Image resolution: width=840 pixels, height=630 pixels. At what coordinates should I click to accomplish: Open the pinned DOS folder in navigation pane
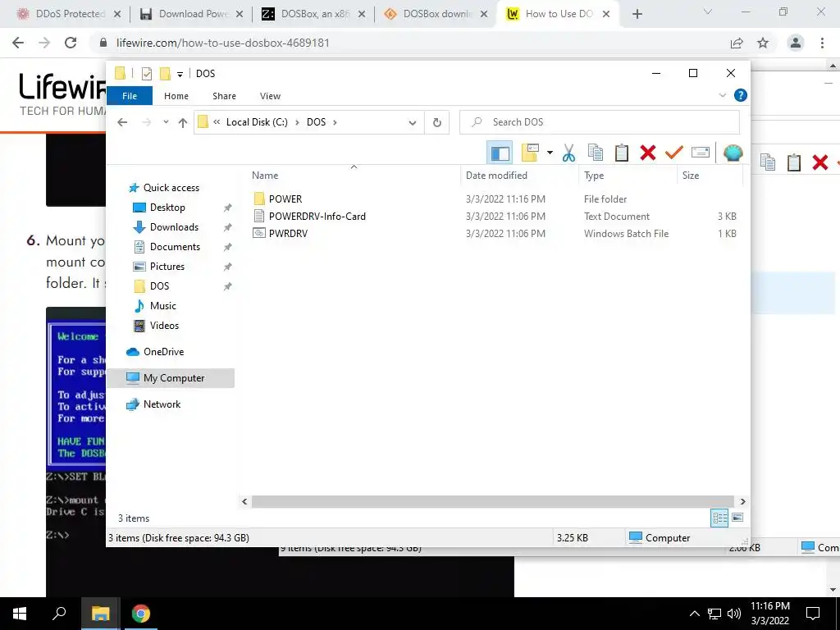(x=159, y=286)
